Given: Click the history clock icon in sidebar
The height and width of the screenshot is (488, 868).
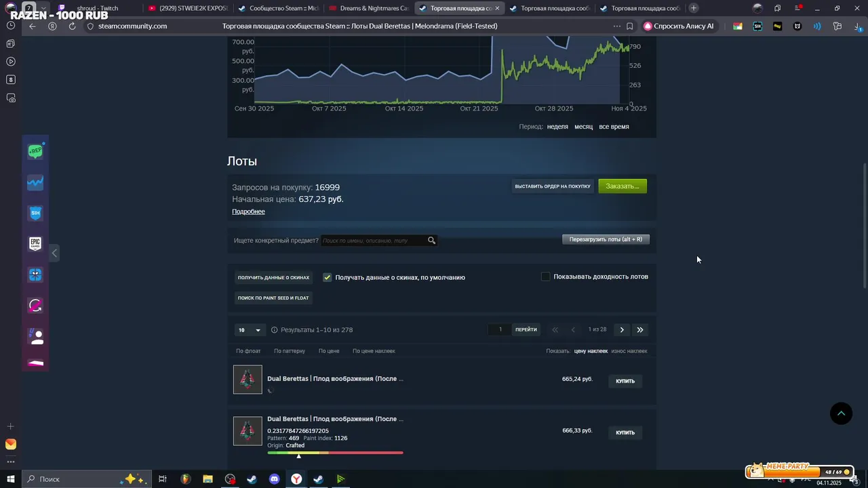Looking at the screenshot, I should pos(11,25).
